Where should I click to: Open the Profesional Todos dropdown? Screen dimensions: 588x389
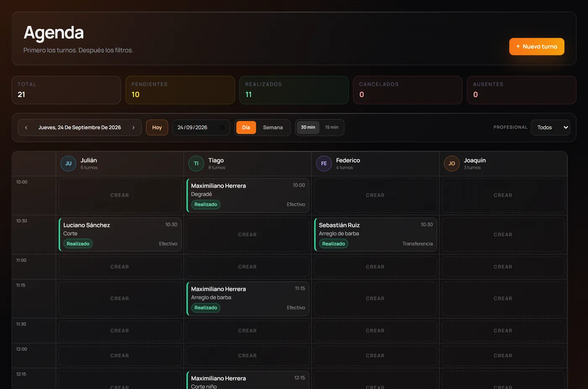pyautogui.click(x=550, y=127)
